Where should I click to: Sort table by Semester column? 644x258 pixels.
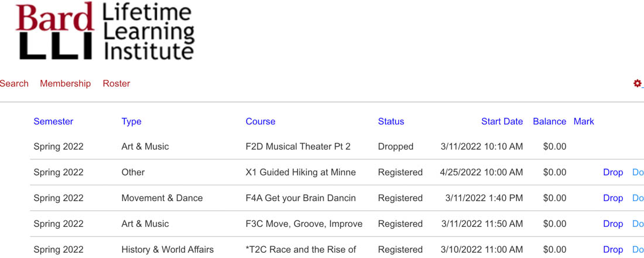[53, 121]
